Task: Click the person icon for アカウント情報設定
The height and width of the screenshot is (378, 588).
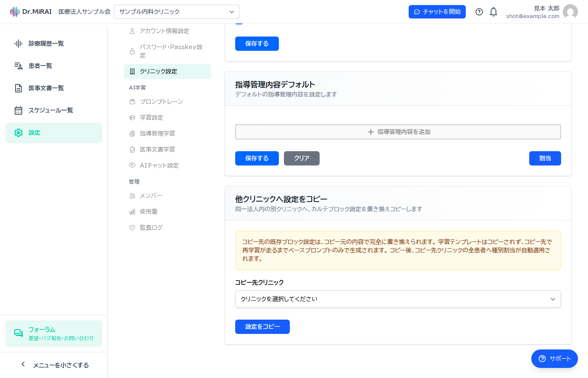Action: coord(132,31)
